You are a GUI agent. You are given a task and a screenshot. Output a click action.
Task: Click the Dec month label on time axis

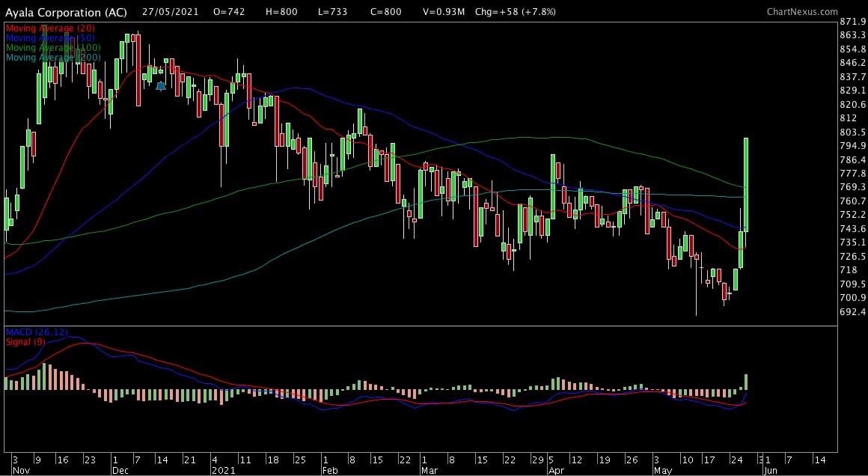click(120, 470)
